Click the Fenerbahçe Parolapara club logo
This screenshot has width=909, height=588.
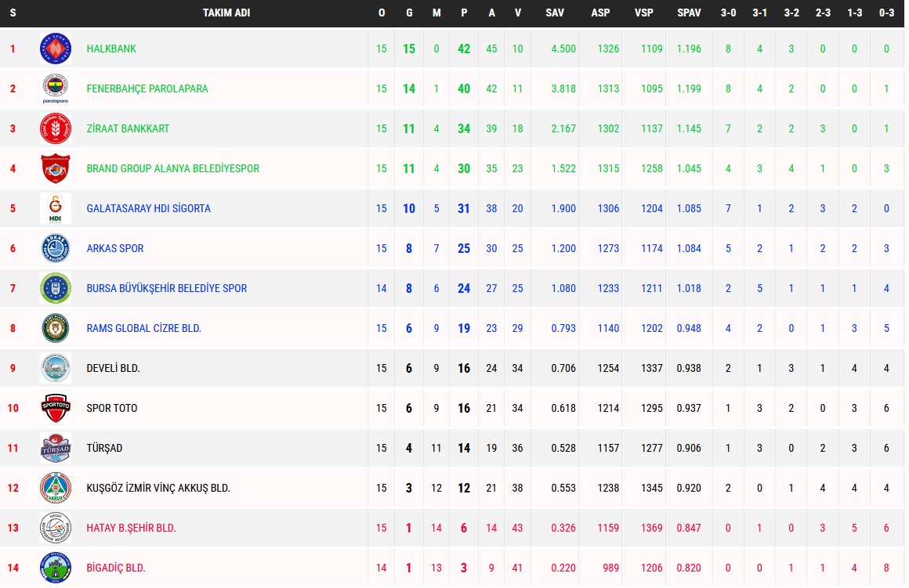click(x=56, y=88)
